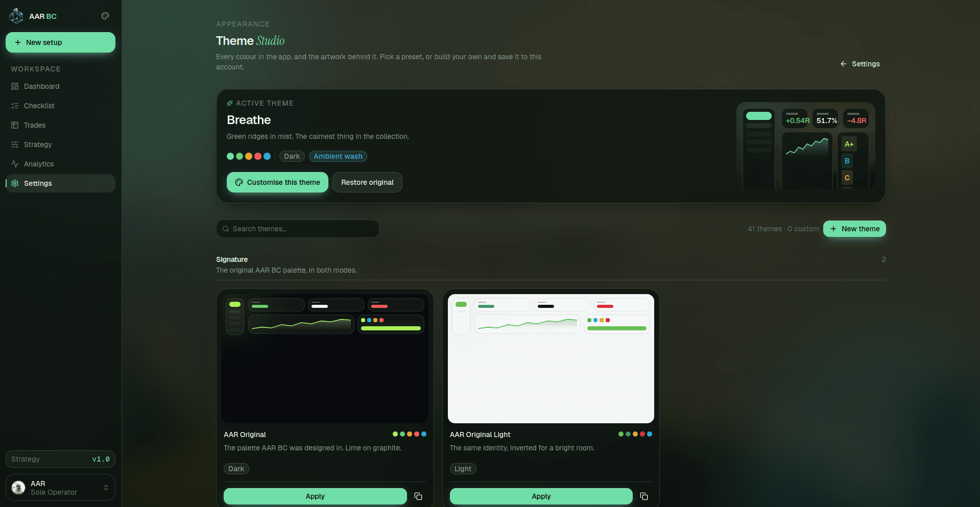Click the Settings gear icon in sidebar
The image size is (980, 507).
click(x=15, y=183)
